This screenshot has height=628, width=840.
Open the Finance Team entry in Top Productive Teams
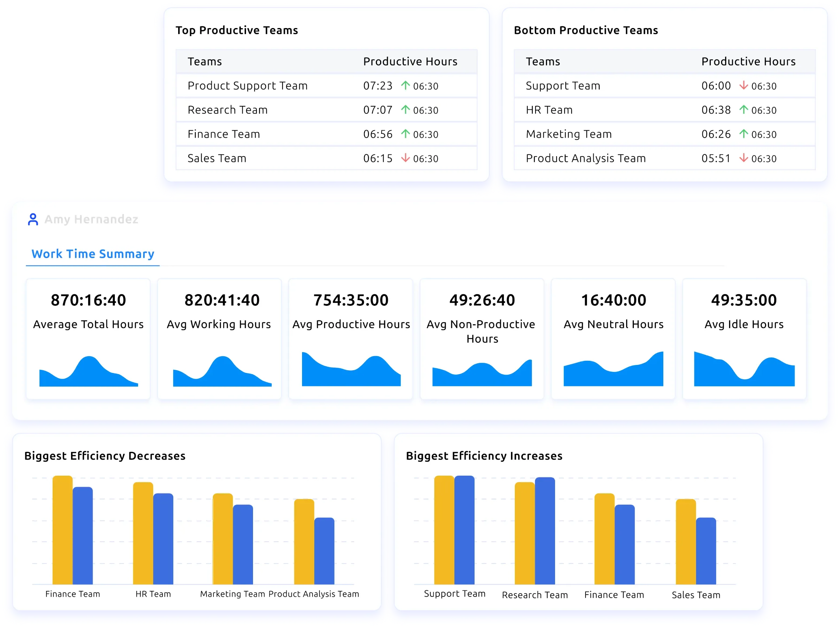(223, 134)
